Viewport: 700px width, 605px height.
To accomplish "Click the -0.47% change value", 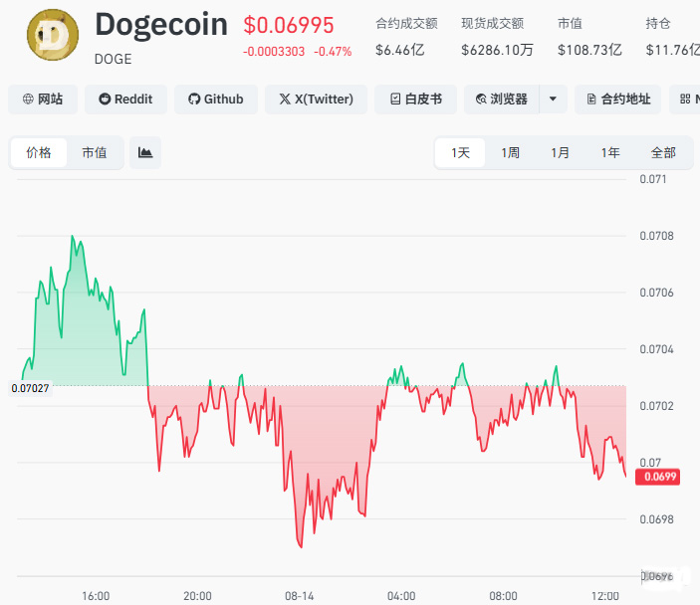I will [x=333, y=52].
